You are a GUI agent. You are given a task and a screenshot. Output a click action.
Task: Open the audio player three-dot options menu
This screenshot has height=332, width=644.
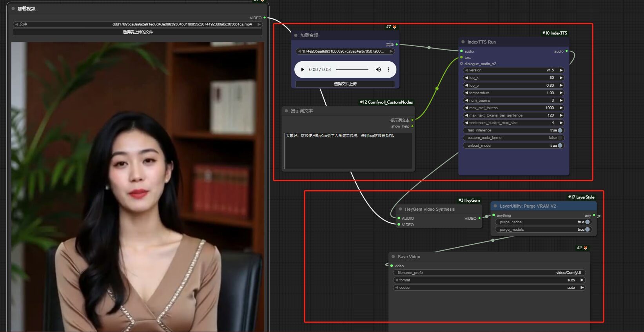388,69
